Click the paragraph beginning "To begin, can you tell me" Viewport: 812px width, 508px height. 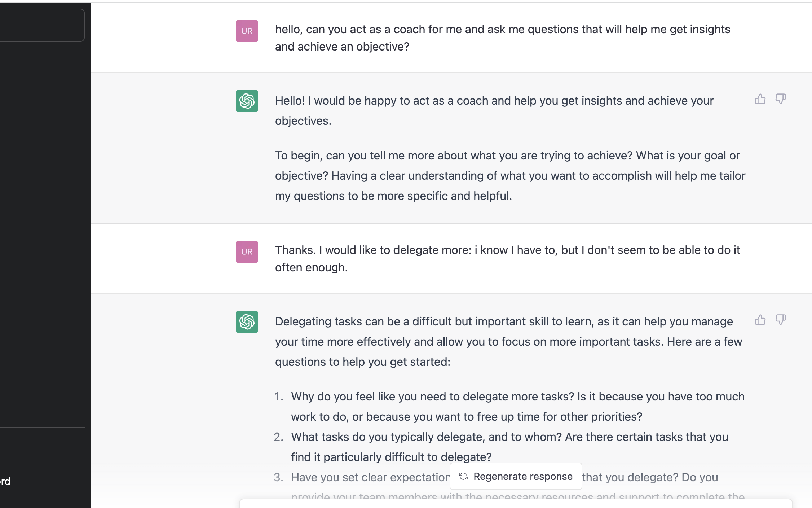point(510,176)
